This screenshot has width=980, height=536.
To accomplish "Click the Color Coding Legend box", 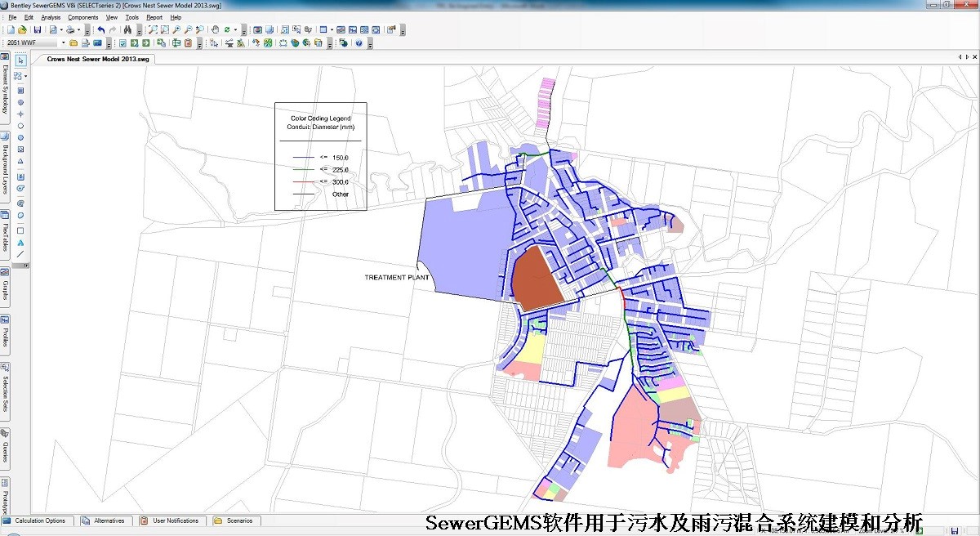I will (x=320, y=156).
